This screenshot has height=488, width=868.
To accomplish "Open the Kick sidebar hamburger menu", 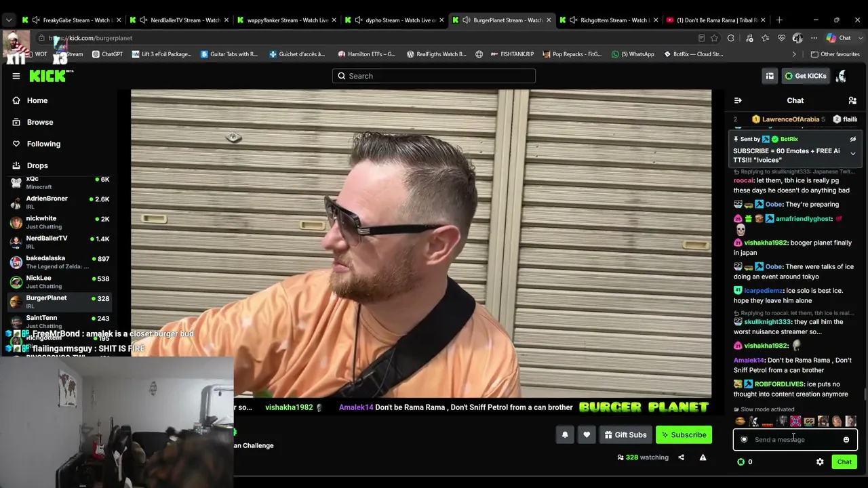I will pyautogui.click(x=16, y=76).
